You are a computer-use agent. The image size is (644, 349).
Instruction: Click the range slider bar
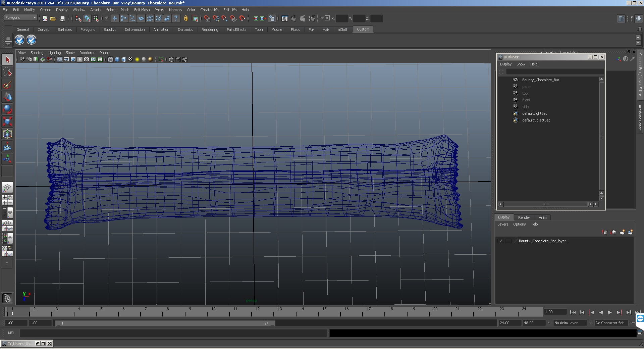165,323
